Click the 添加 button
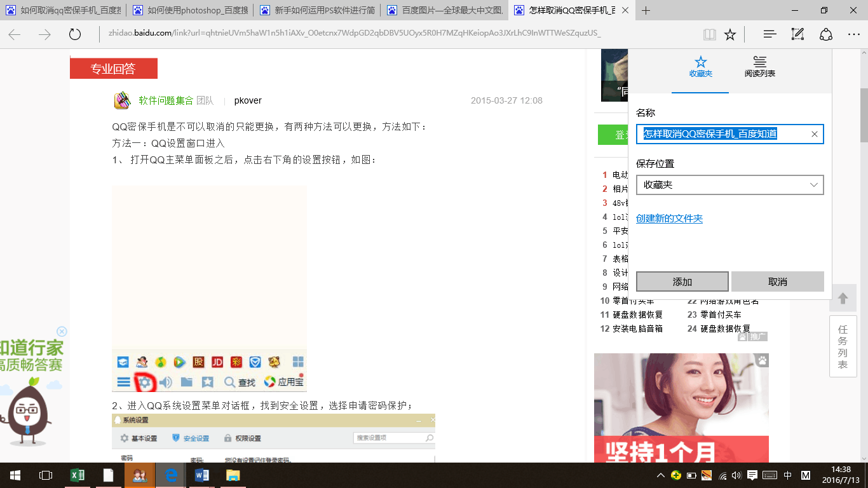This screenshot has width=868, height=488. click(x=682, y=281)
